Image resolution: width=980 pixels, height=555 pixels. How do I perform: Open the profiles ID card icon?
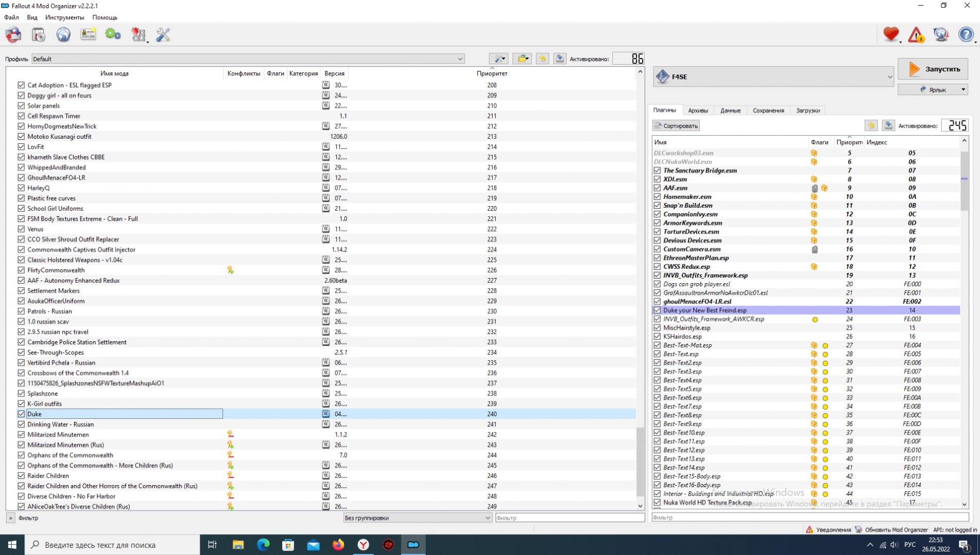click(88, 35)
